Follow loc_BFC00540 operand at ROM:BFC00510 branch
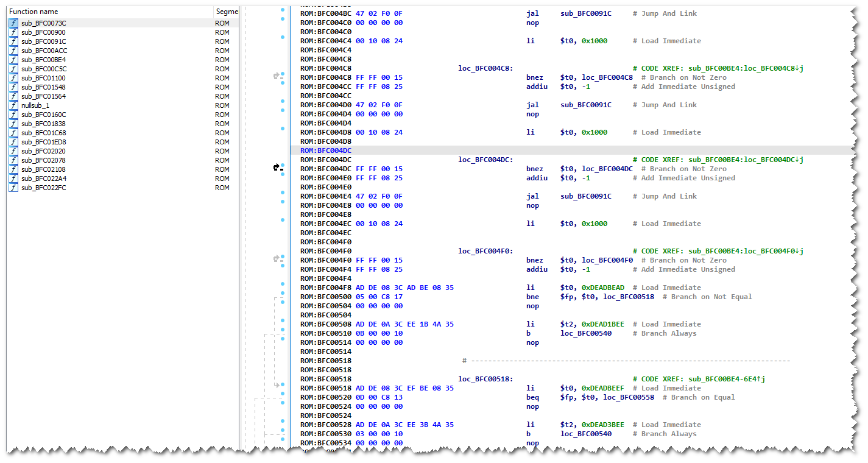This screenshot has width=868, height=463. click(586, 333)
